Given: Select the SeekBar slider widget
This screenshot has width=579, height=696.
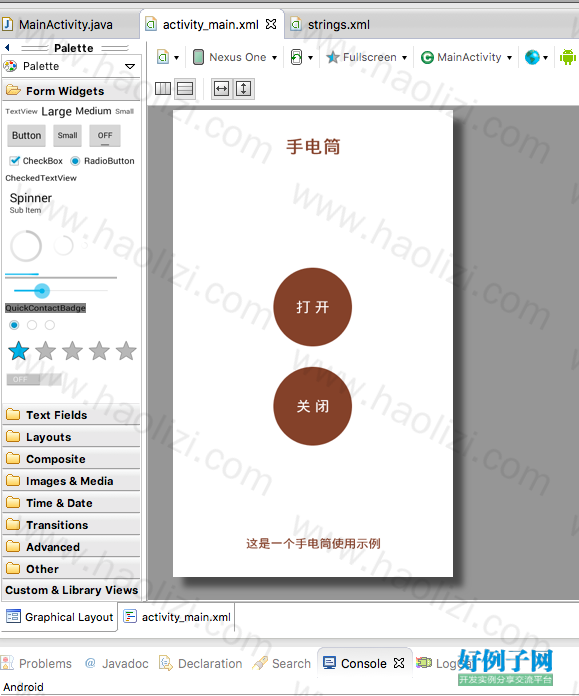Looking at the screenshot, I should (60, 291).
